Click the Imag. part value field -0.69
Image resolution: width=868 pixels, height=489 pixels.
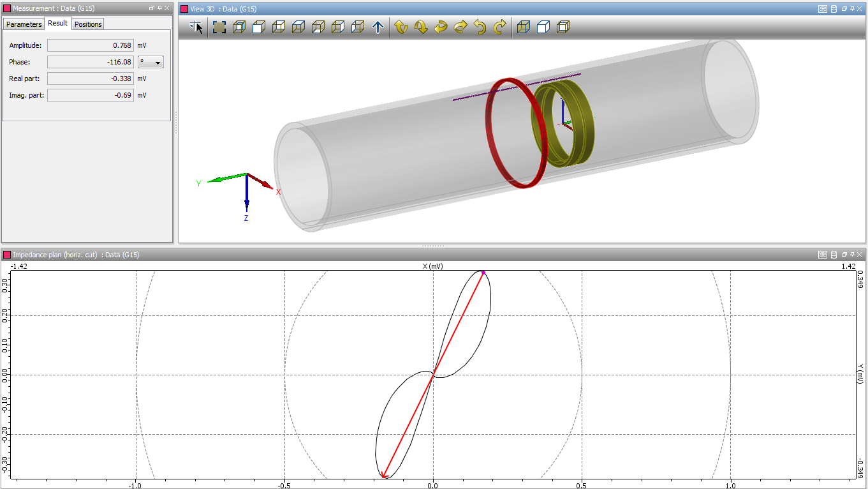pos(91,95)
